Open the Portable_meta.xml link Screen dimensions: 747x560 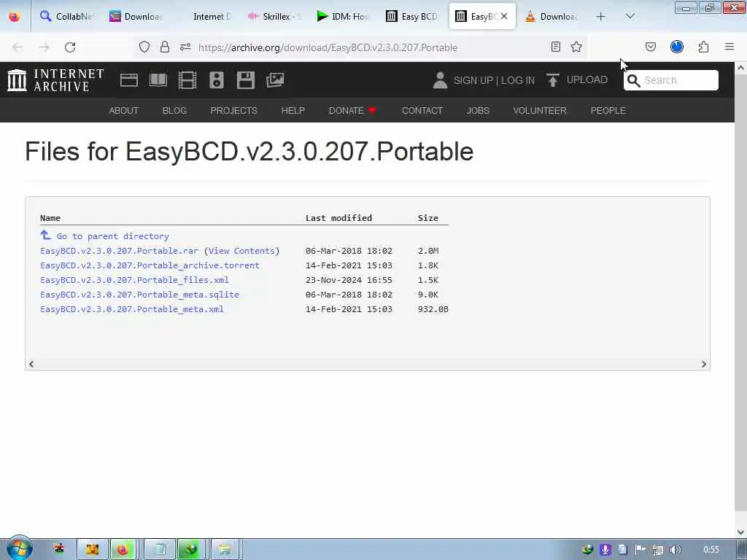[132, 309]
